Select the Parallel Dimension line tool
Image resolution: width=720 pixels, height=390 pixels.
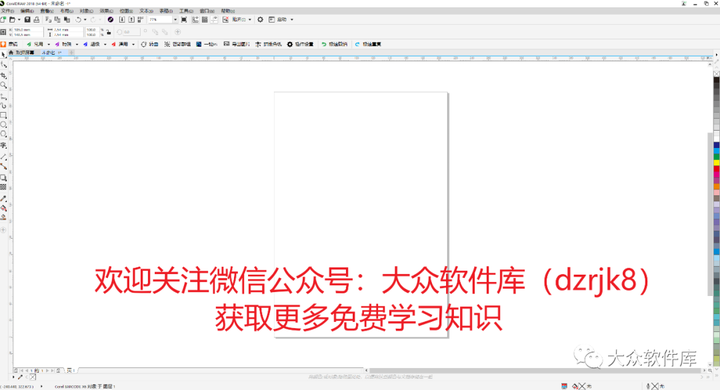coord(4,157)
